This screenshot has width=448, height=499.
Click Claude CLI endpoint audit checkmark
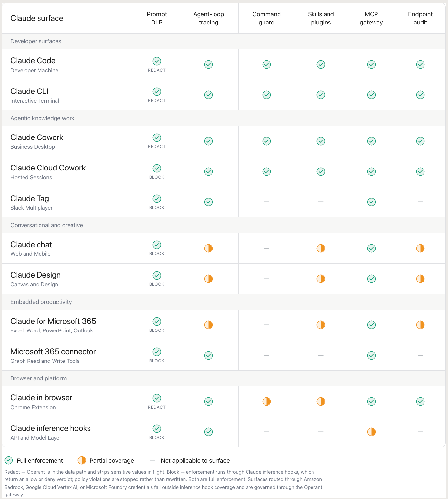coord(420,95)
